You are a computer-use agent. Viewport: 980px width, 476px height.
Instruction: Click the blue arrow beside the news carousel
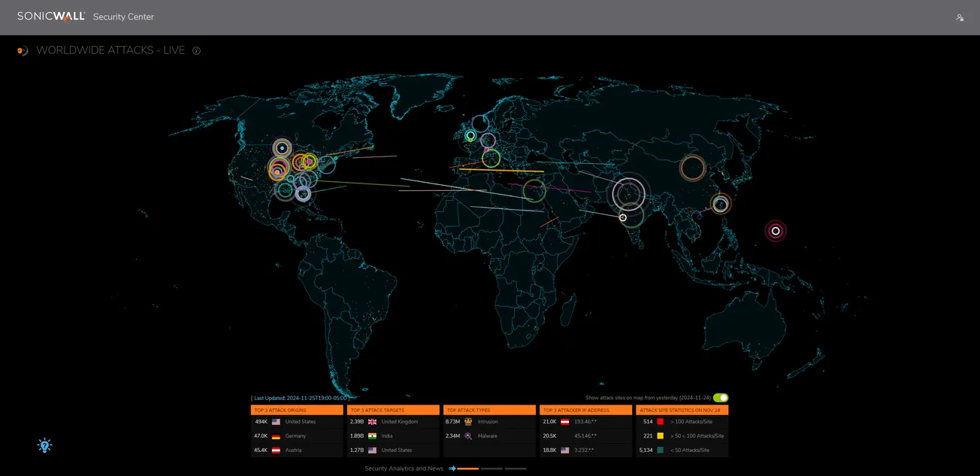(452, 468)
